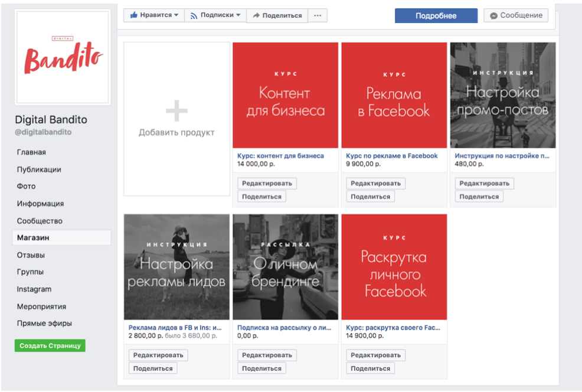Click the Подробнее blue button
This screenshot has height=392, width=582.
coord(436,15)
